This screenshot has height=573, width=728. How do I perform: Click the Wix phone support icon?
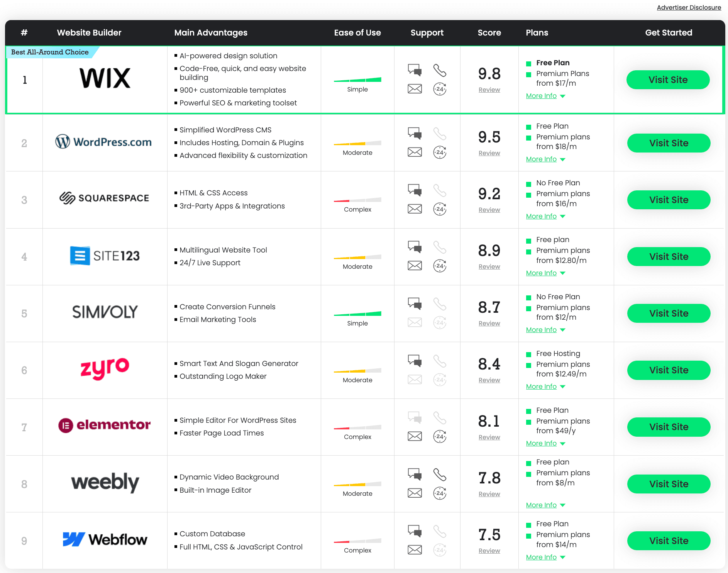pyautogui.click(x=440, y=70)
